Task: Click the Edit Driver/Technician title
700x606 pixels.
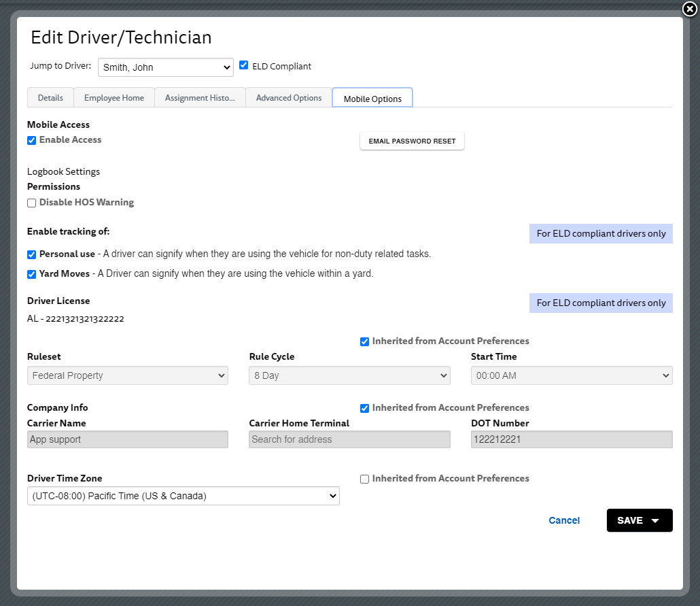Action: coord(122,37)
